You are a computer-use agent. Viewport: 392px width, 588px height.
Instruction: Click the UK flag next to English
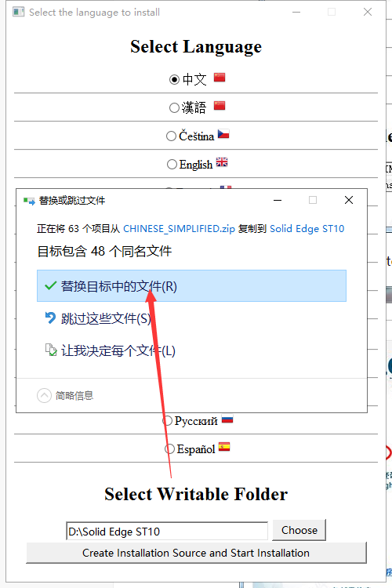[x=222, y=162]
